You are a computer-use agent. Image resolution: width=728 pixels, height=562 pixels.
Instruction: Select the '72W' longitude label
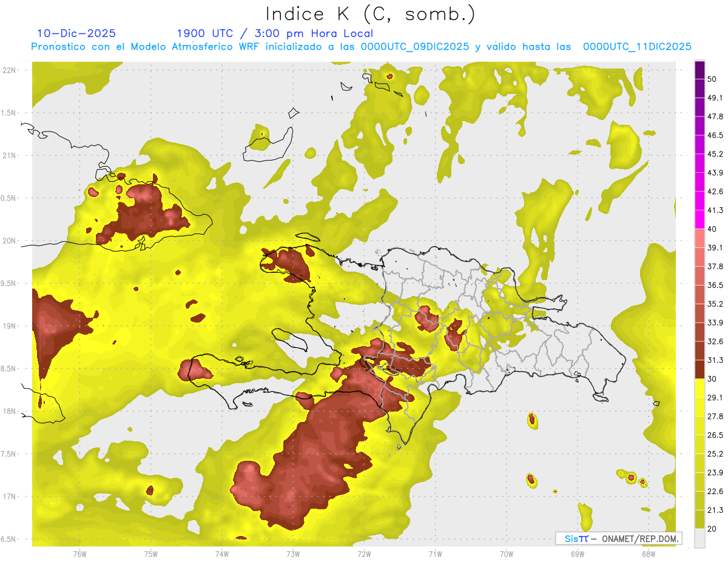tap(364, 554)
